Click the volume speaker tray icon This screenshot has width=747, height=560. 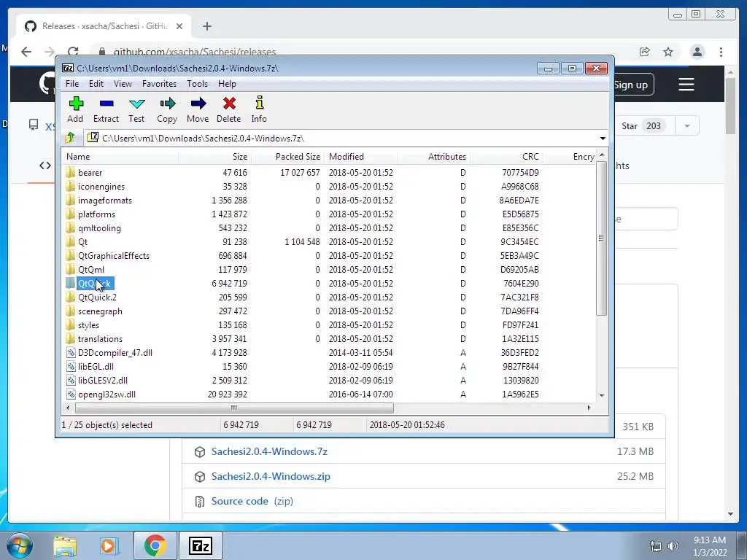click(673, 546)
